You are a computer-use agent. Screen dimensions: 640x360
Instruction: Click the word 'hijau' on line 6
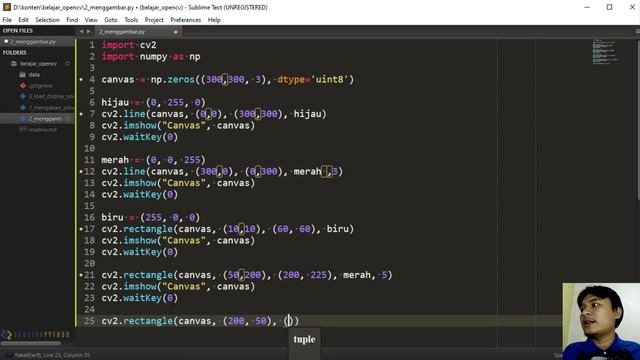tap(115, 102)
